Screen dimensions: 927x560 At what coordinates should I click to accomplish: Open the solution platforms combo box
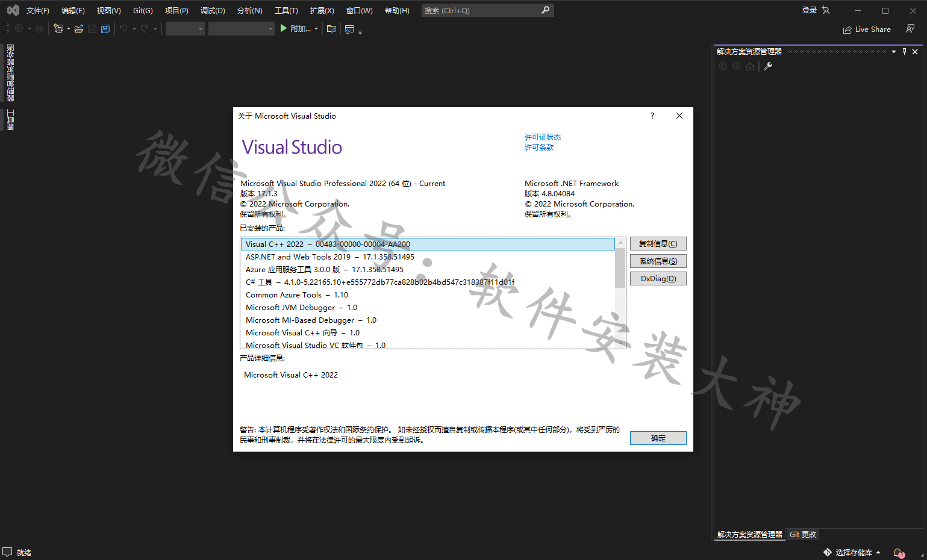242,29
